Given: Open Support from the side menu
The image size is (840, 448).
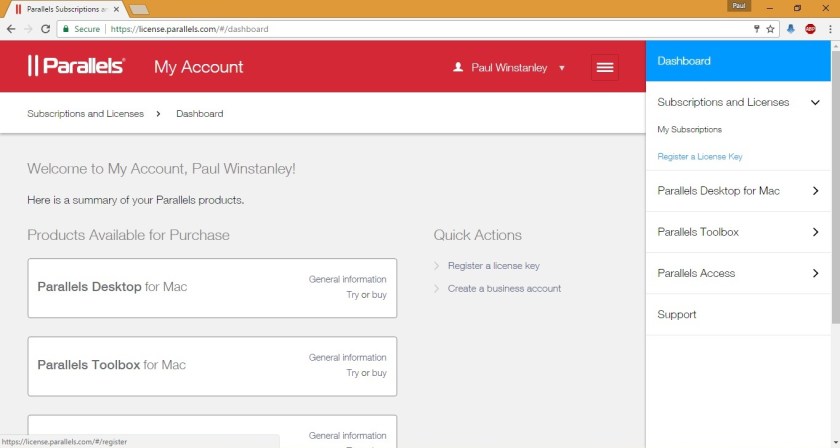Looking at the screenshot, I should [677, 315].
